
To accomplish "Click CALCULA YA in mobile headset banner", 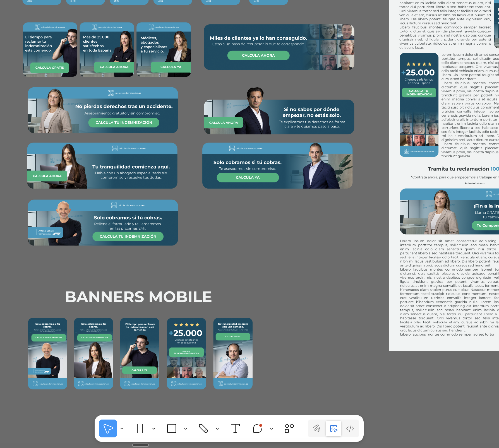I will [x=140, y=370].
